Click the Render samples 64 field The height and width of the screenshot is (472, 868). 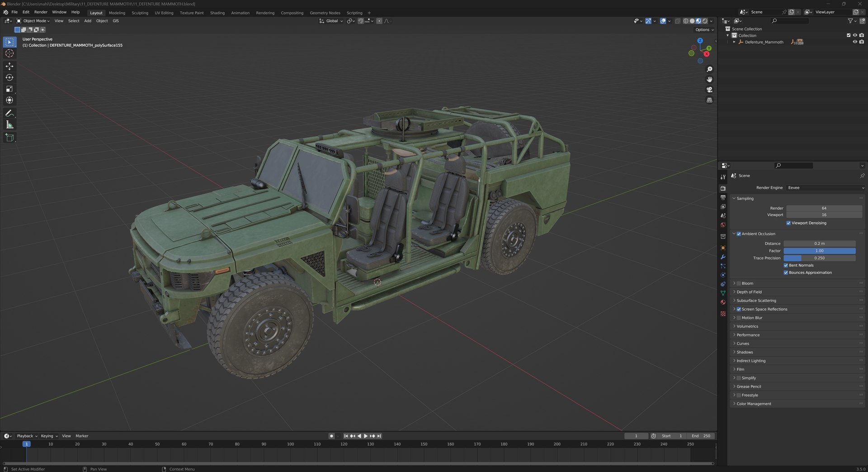824,209
